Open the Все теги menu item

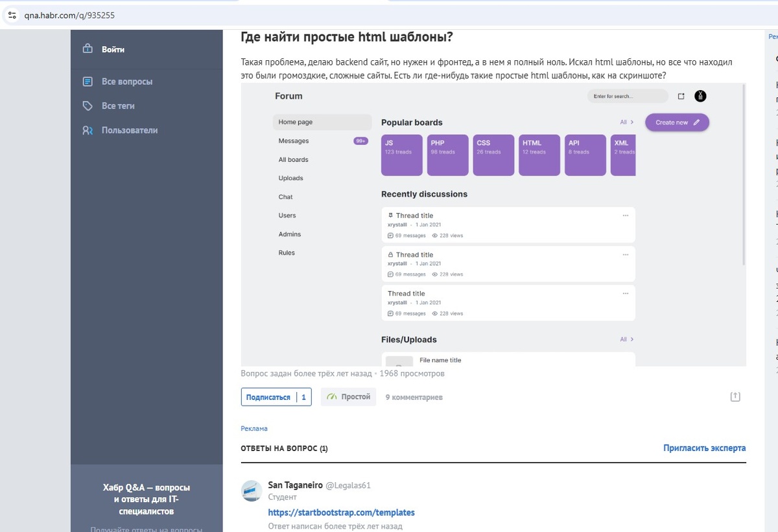coord(118,106)
